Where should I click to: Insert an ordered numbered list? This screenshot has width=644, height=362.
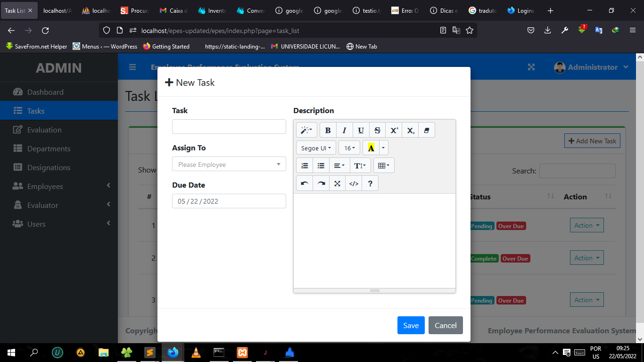305,165
